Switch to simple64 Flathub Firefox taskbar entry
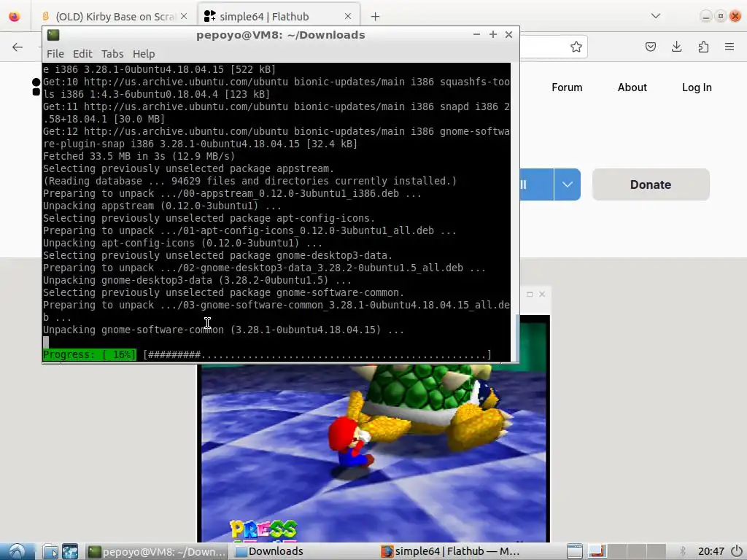This screenshot has width=747, height=560. [x=451, y=551]
